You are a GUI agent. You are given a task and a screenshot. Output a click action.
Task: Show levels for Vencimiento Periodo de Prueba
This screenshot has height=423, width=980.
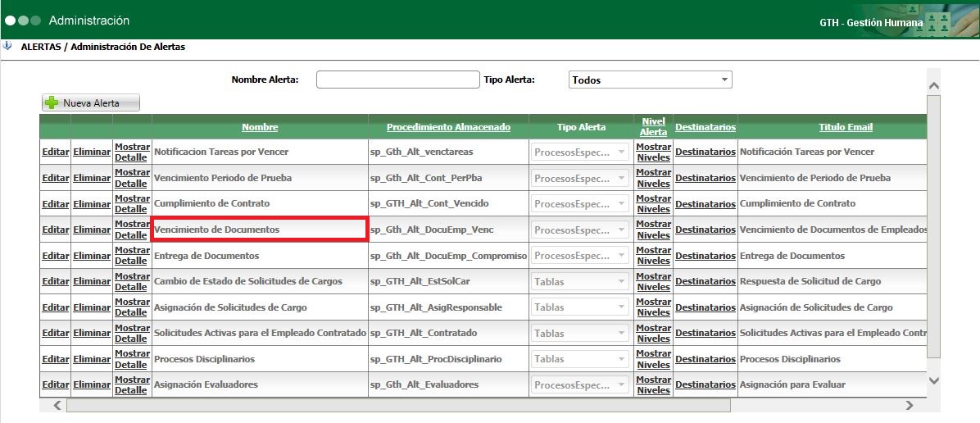(x=653, y=178)
